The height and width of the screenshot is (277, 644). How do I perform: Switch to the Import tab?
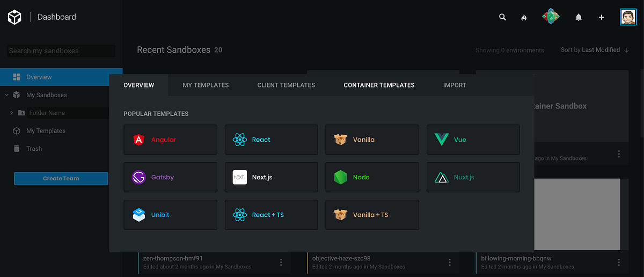tap(455, 85)
